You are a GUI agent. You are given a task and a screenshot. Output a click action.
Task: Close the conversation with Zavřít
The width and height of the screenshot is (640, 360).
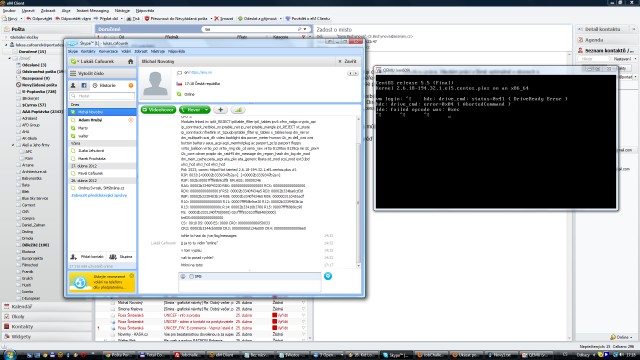[x=347, y=61]
